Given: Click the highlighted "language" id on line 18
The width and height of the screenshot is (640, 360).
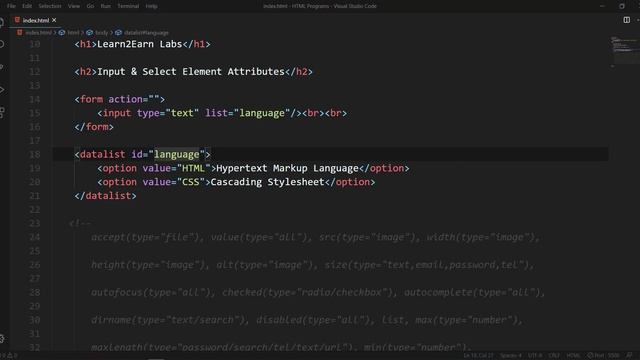Looking at the screenshot, I should pos(177,154).
